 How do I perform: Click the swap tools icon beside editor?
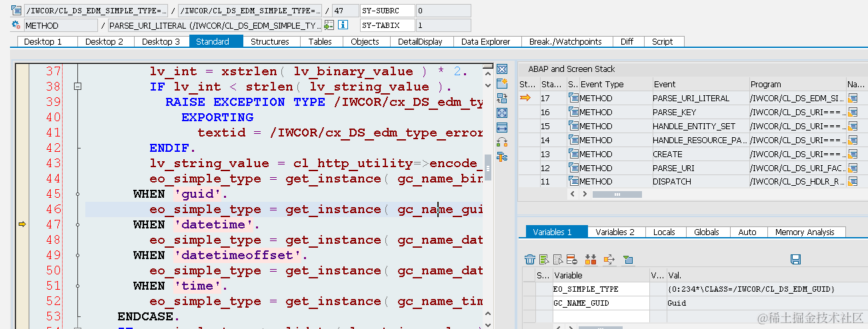click(503, 142)
